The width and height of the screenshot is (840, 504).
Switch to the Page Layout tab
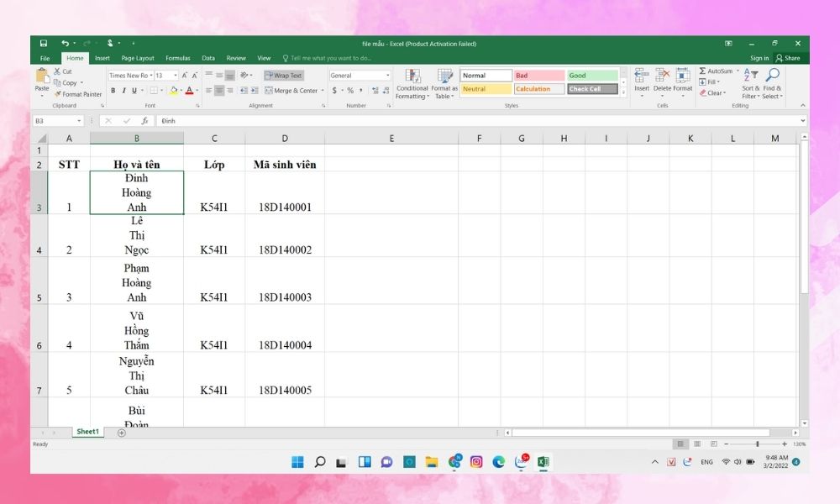(138, 58)
